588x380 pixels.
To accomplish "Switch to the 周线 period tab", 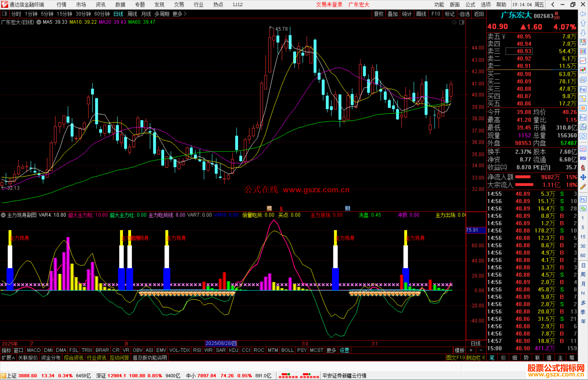I will point(132,14).
